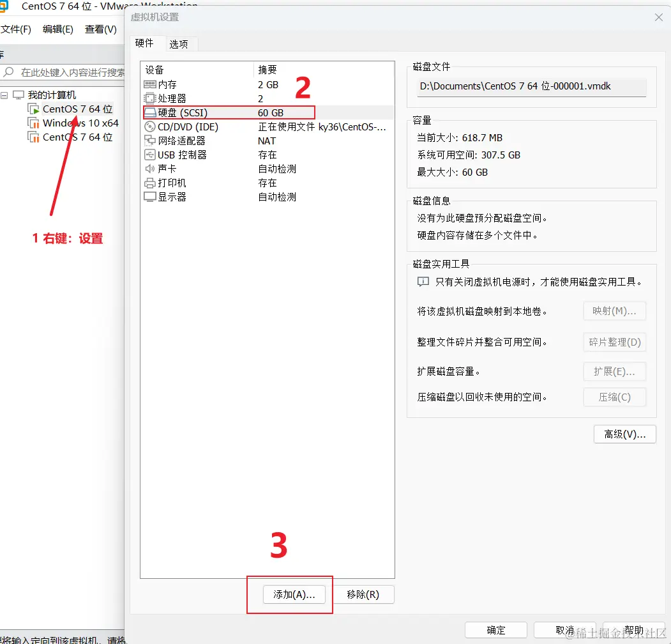
Task: Select the 声卡 row label
Action: (167, 169)
